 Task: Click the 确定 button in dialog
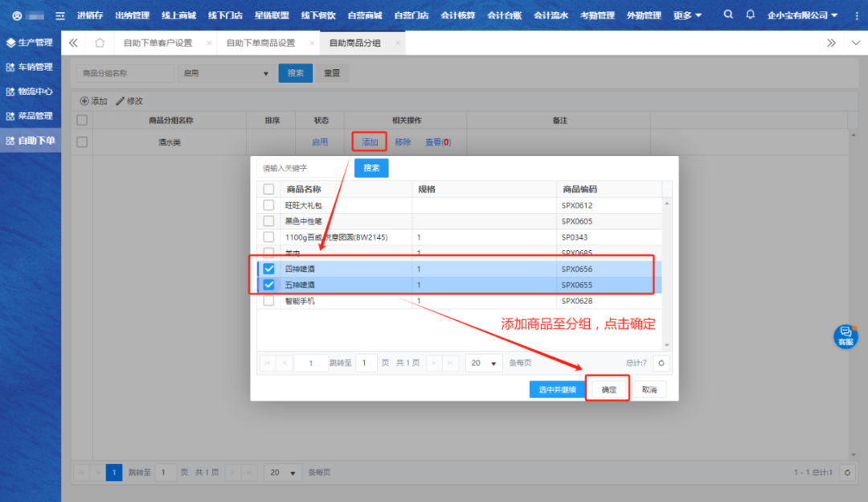(609, 389)
